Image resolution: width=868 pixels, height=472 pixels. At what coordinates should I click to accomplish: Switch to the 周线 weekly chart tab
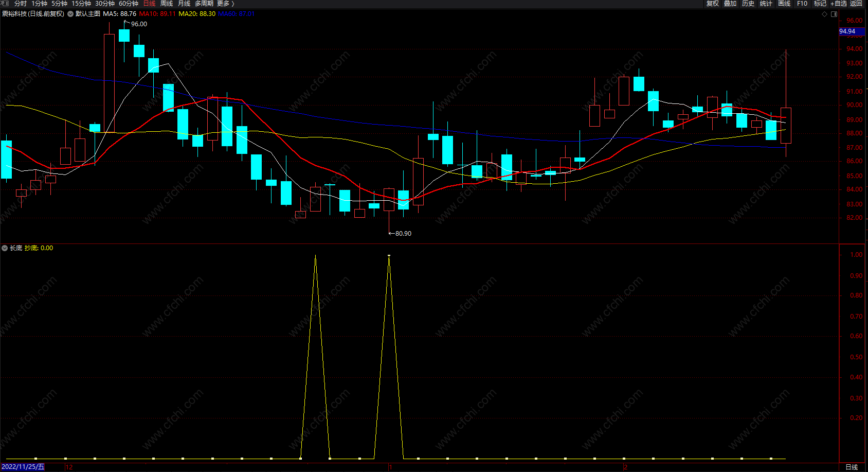167,4
